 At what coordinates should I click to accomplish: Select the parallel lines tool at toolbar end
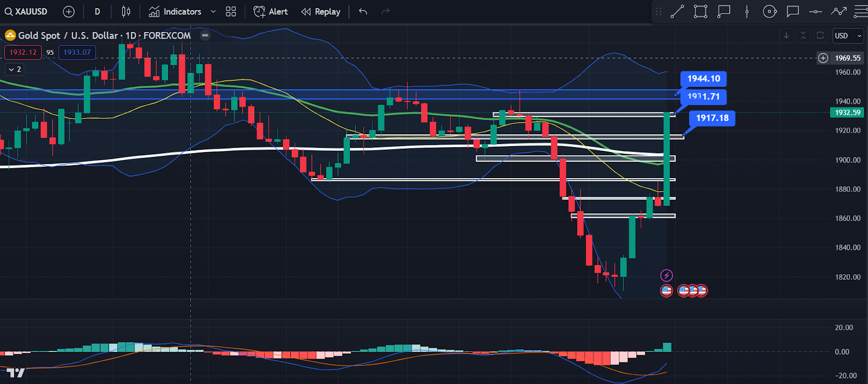[x=861, y=11]
